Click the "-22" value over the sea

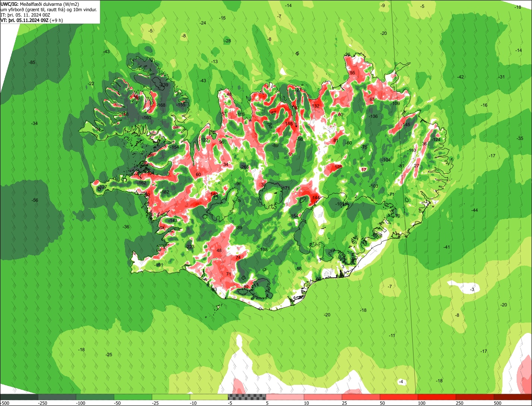click(x=91, y=83)
